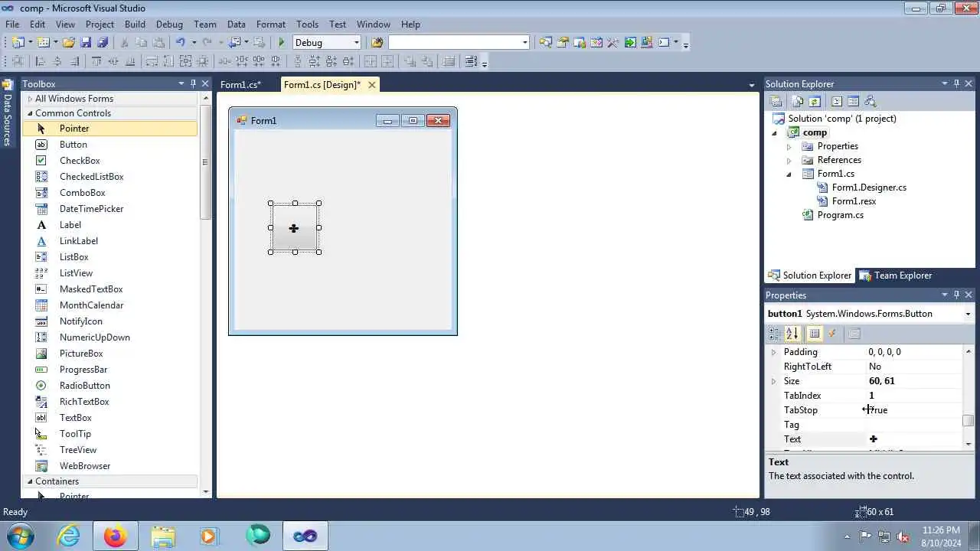Open the Format menu
The width and height of the screenshot is (980, 551).
coord(271,24)
